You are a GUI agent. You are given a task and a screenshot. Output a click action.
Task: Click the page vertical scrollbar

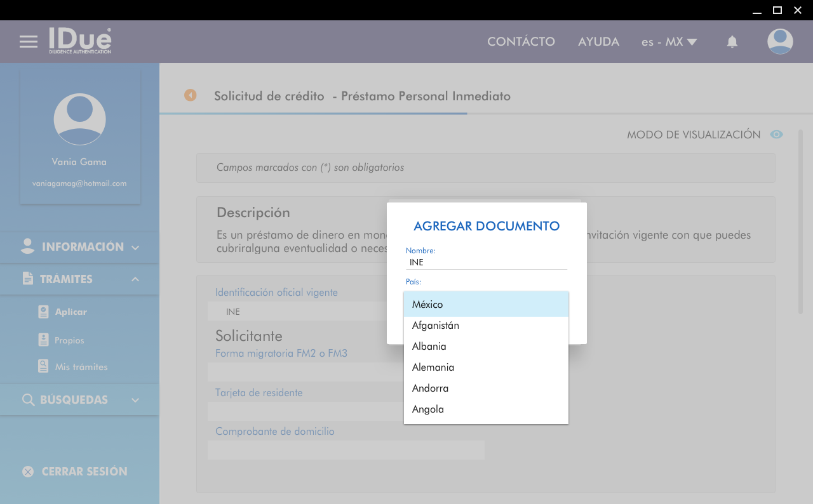(x=801, y=222)
